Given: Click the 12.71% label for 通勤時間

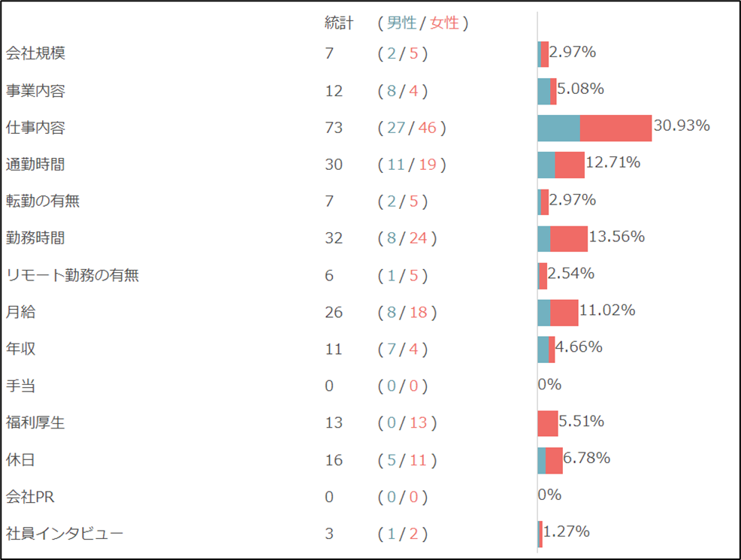Looking at the screenshot, I should (x=612, y=162).
